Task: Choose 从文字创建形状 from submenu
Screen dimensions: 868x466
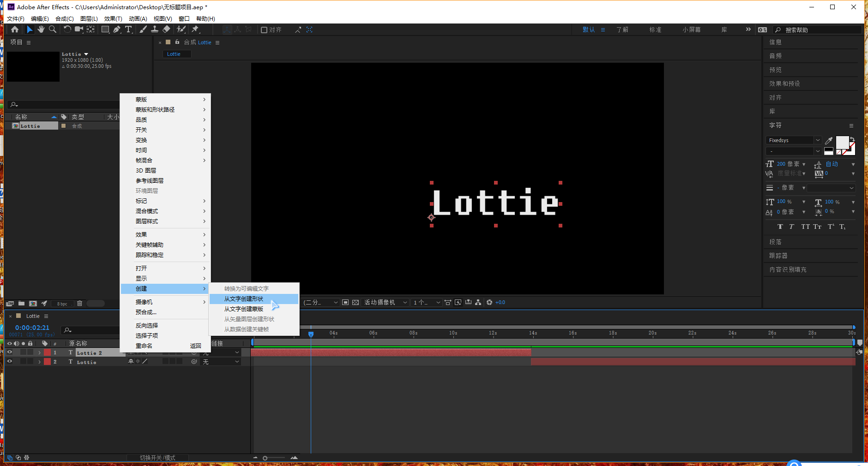Action: [254, 299]
